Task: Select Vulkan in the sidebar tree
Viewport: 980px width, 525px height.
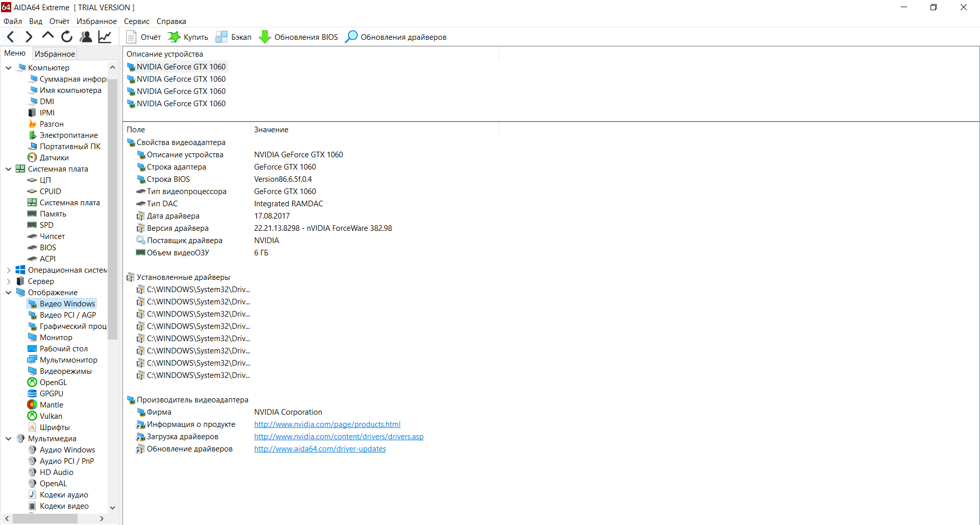Action: (51, 416)
